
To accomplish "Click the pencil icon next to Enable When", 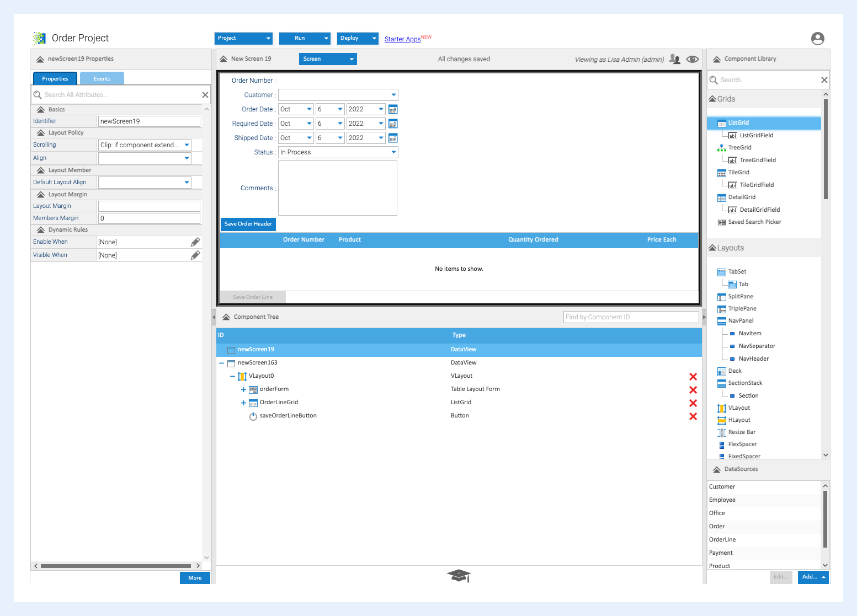I will (x=195, y=242).
